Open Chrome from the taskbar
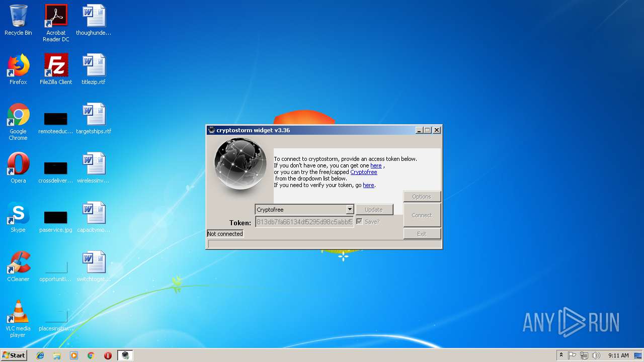The height and width of the screenshot is (362, 644). [x=91, y=355]
